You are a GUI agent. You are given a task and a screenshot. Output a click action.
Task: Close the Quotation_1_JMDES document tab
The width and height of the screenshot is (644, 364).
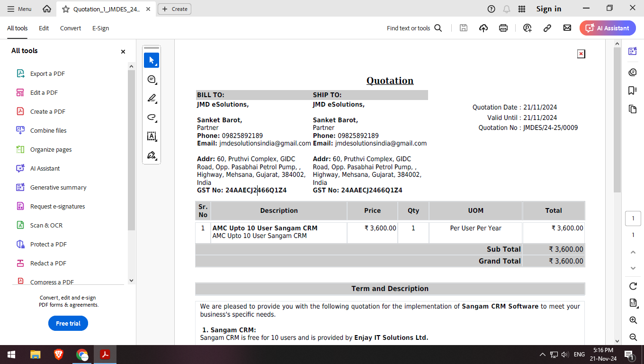(148, 9)
